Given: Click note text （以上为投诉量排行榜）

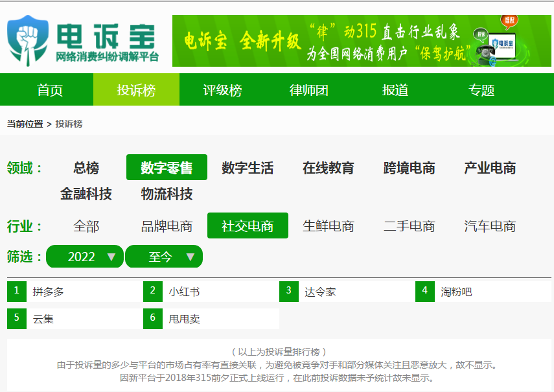Looking at the screenshot, I should (279, 352).
